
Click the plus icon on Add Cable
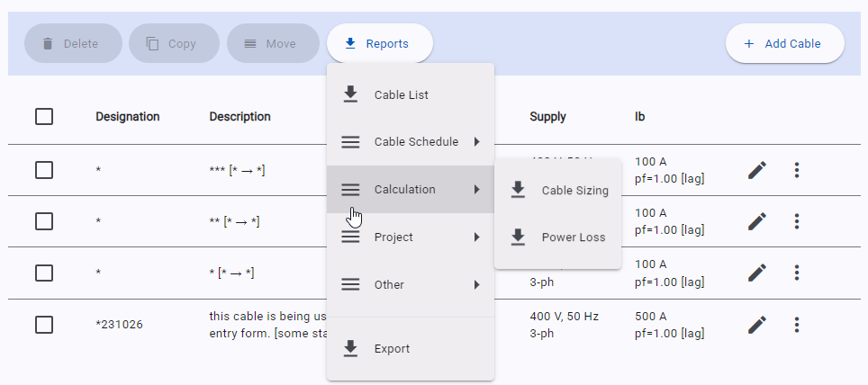click(x=749, y=44)
